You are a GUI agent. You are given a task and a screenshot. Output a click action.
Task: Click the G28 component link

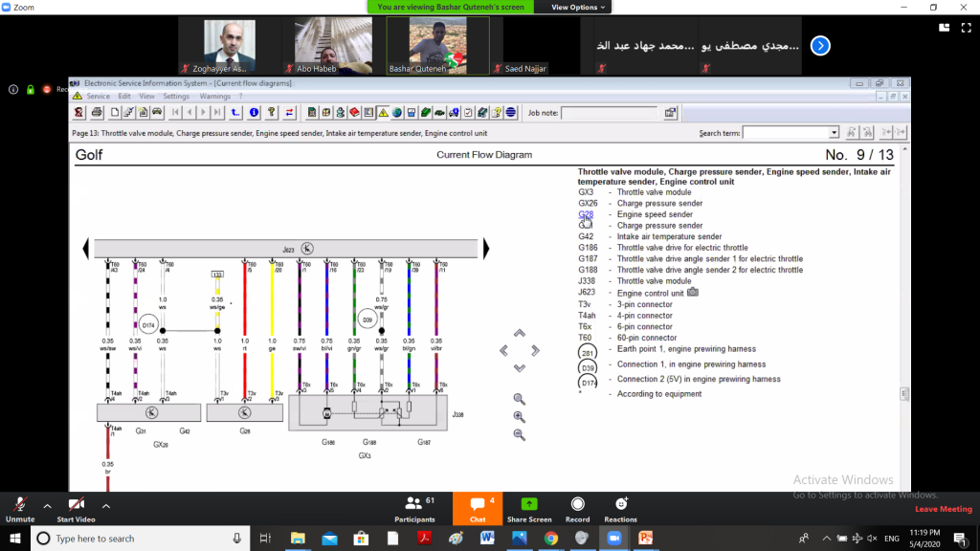(586, 214)
